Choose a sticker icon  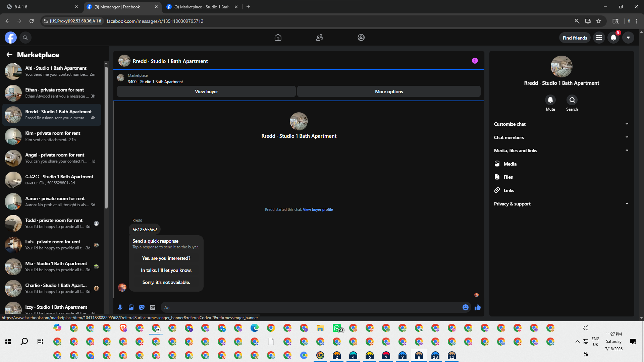(142, 307)
